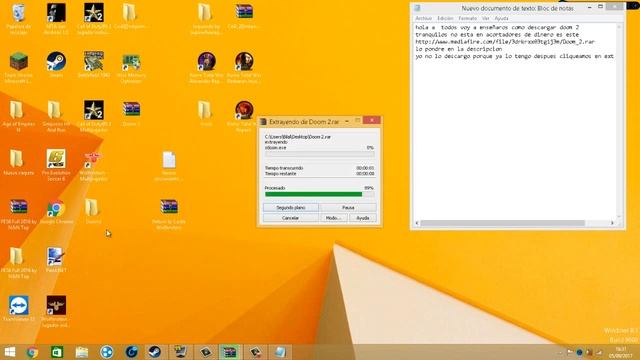The image size is (640, 360).
Task: Select the Nuevo documento text file icon
Action: point(169,160)
